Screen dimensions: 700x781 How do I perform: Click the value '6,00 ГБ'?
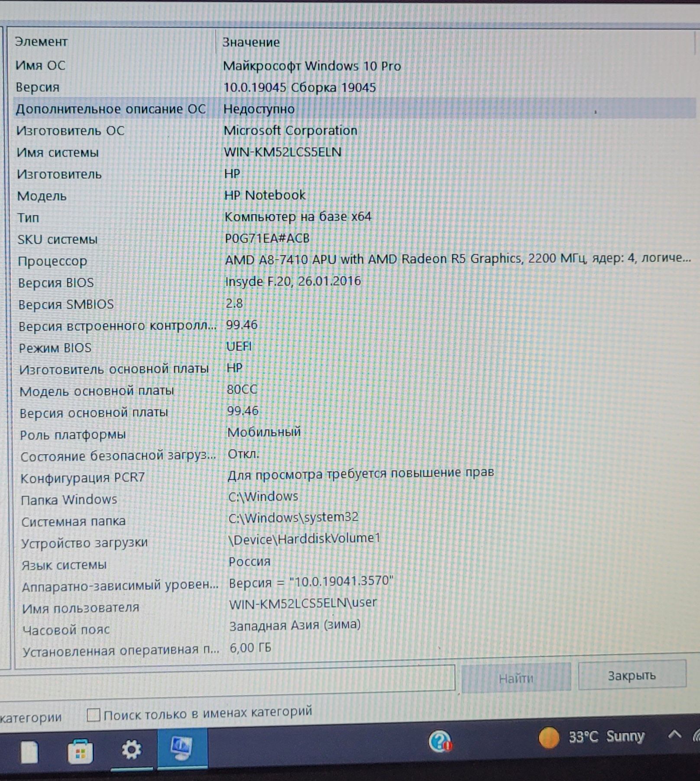250,648
